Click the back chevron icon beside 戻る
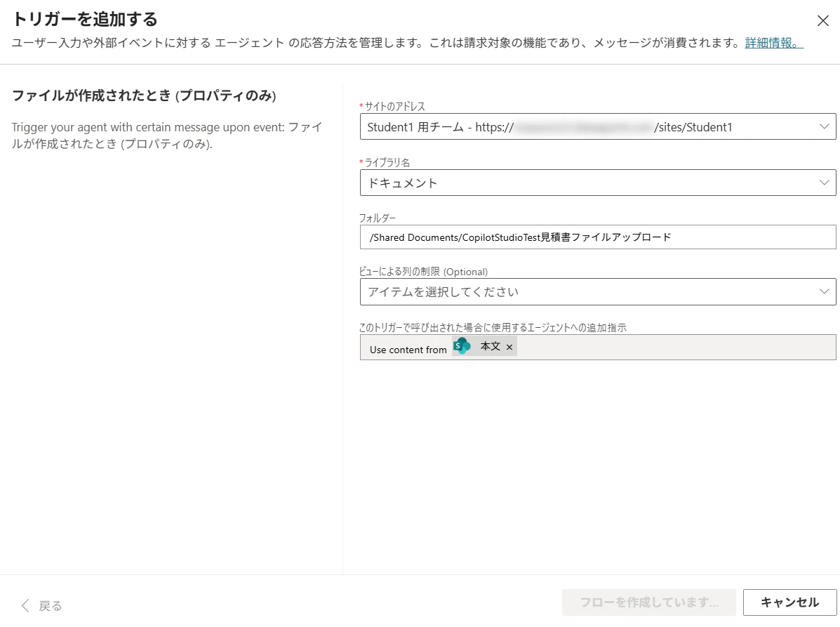The height and width of the screenshot is (627, 840). tap(25, 605)
